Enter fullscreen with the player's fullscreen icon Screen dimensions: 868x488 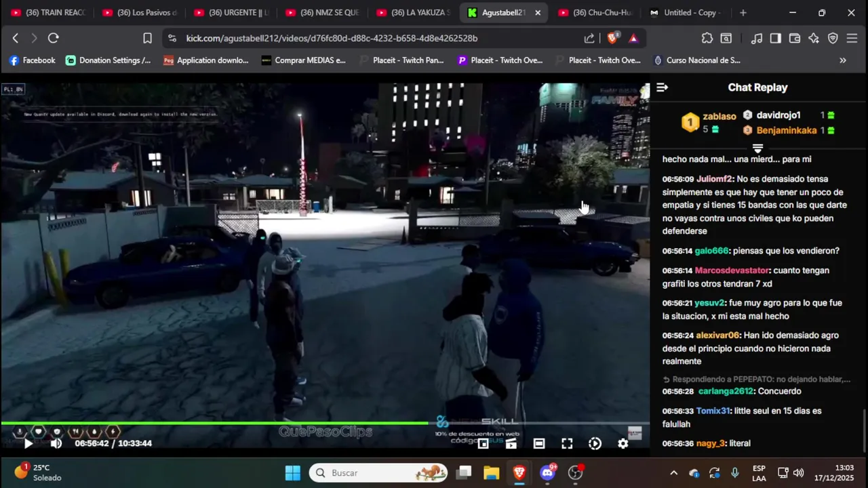(x=567, y=443)
